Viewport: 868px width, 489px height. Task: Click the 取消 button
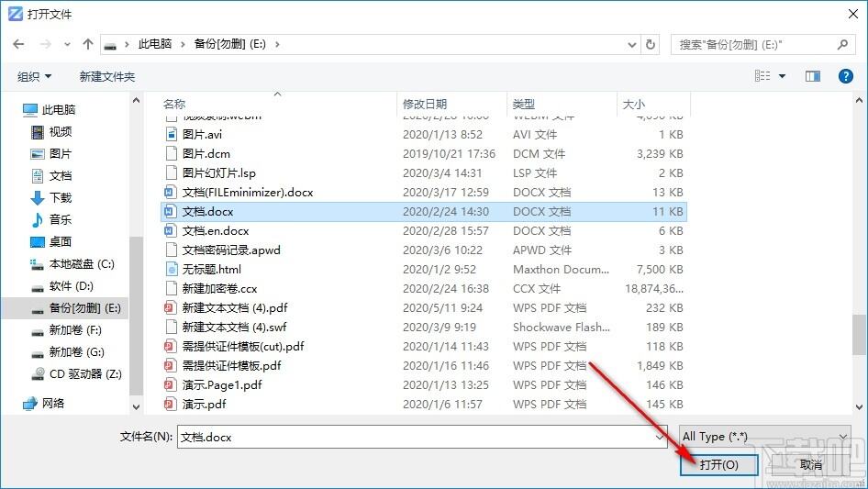click(x=811, y=464)
